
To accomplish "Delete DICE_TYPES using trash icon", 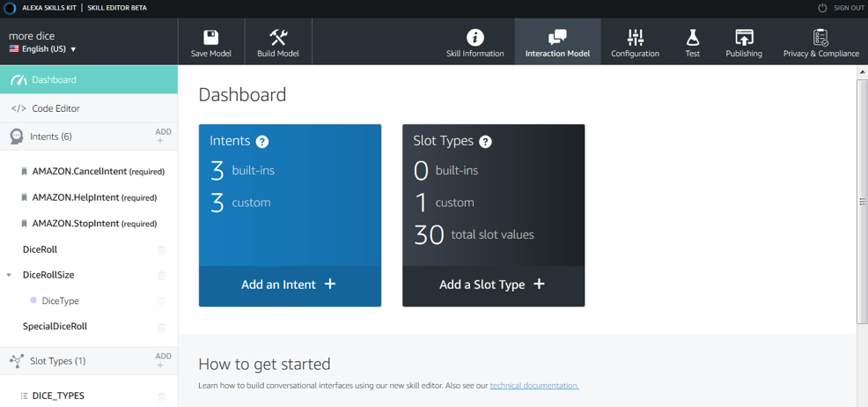I will pyautogui.click(x=162, y=396).
